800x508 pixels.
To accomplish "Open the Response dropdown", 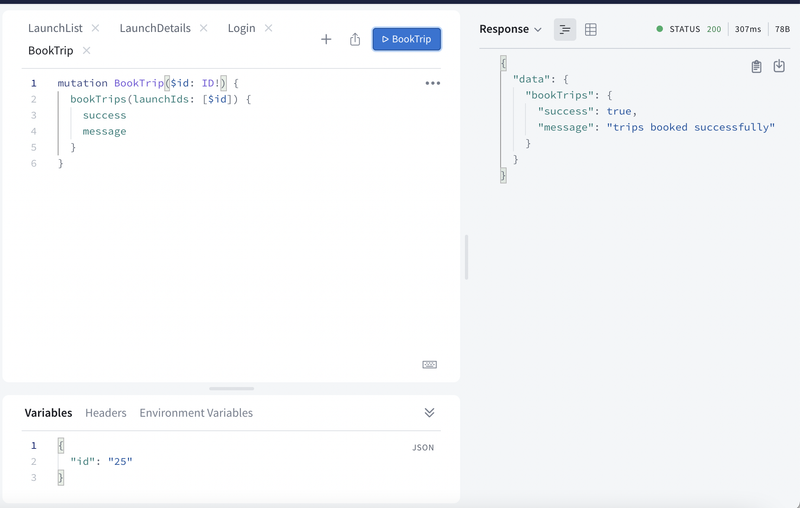I will pos(511,29).
